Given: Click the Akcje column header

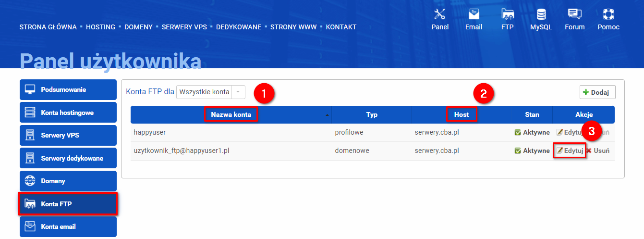Looking at the screenshot, I should 584,114.
